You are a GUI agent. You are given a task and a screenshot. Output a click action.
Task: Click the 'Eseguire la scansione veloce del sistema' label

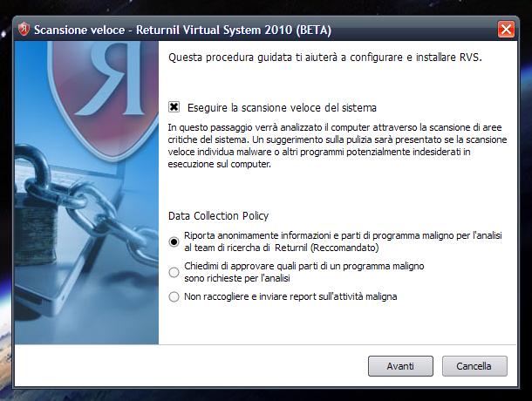tap(282, 108)
